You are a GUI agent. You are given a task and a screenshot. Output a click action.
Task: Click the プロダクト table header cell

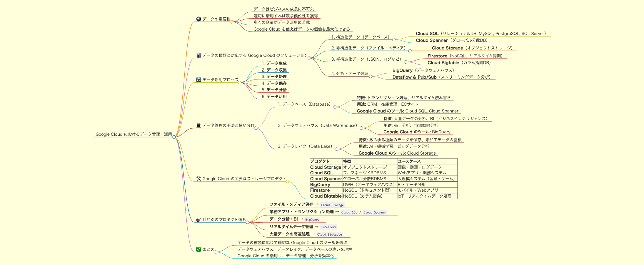coord(326,161)
